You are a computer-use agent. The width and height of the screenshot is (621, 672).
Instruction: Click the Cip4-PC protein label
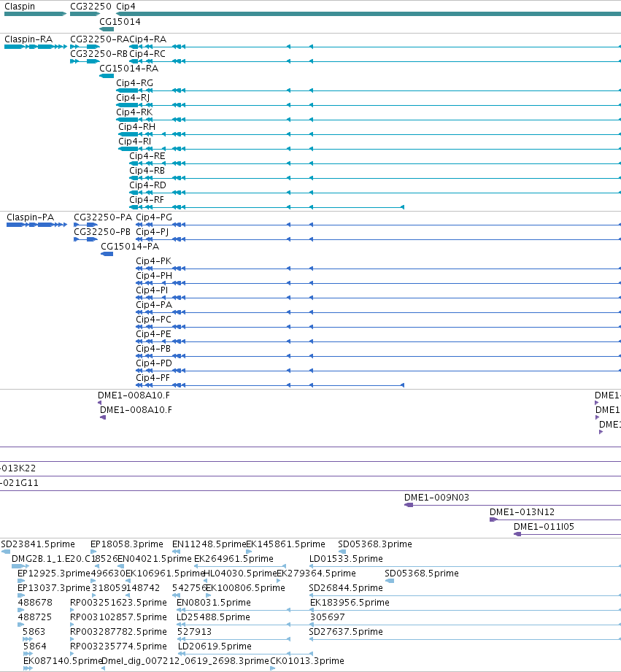(x=153, y=320)
